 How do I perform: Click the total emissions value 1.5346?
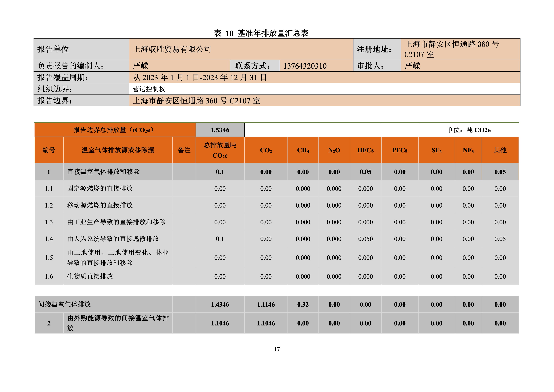pos(220,130)
